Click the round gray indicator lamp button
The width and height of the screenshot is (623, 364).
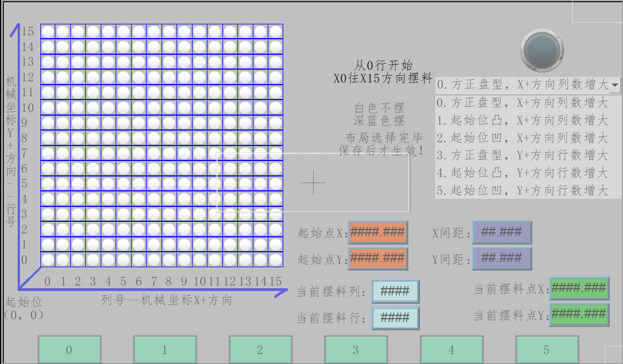[542, 50]
